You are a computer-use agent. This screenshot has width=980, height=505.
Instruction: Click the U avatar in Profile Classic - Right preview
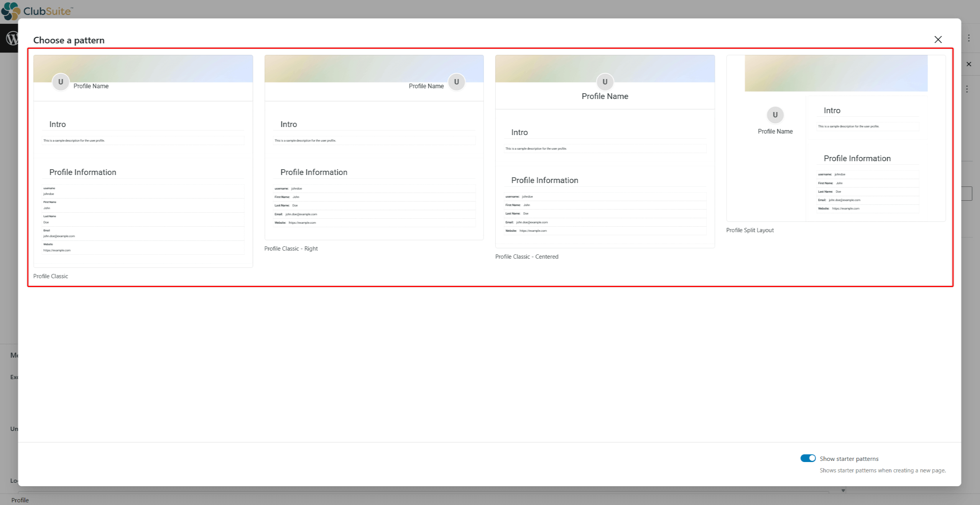tap(456, 82)
